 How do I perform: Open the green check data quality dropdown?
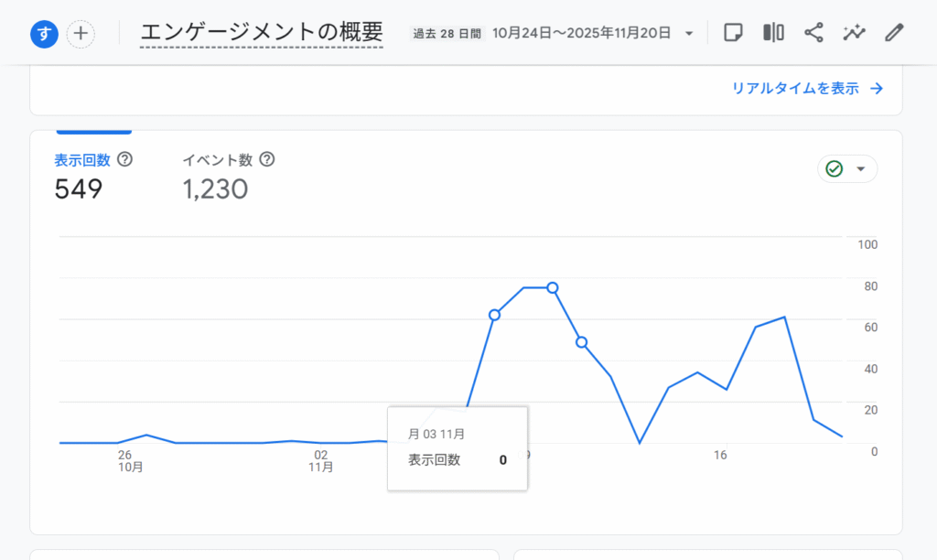[x=846, y=169]
